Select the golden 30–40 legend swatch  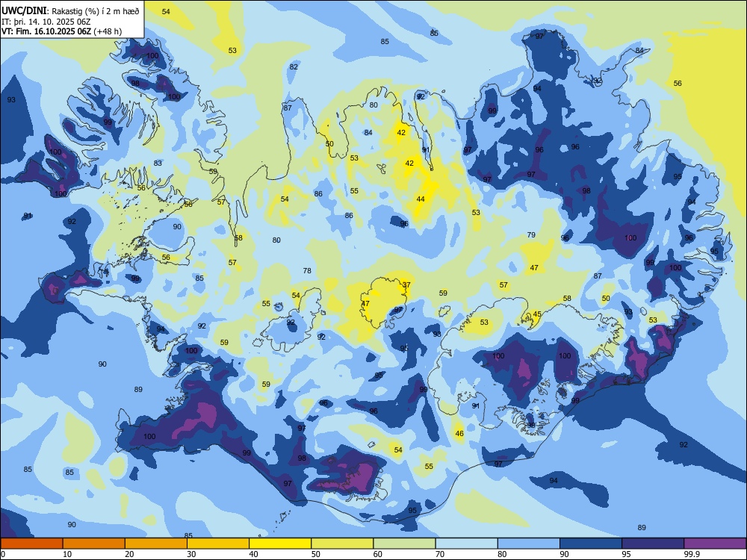tap(218, 544)
